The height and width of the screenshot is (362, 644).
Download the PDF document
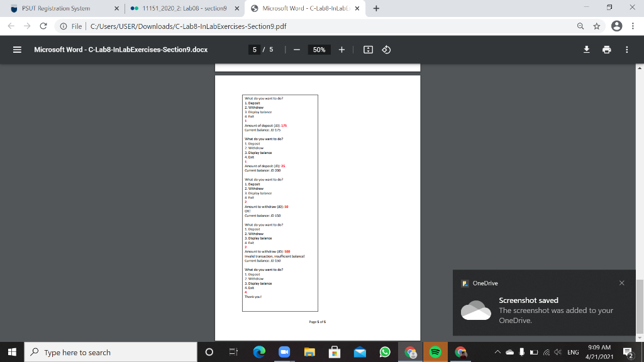(586, 49)
